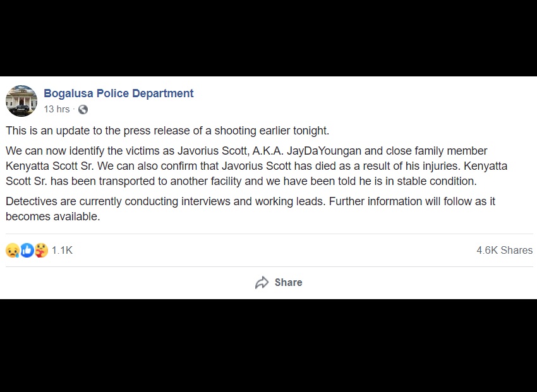The width and height of the screenshot is (537, 392).
Task: Click the Kenyatta Scott Sr. text line
Action: click(50, 166)
